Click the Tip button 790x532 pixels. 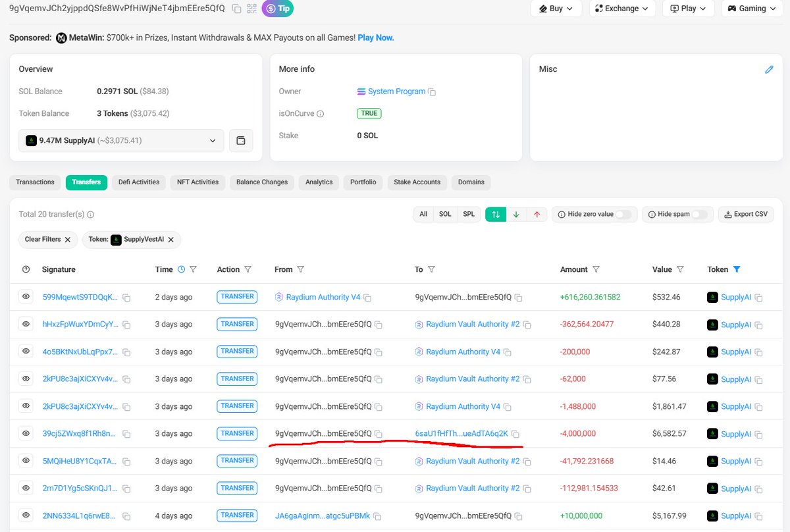coord(278,9)
